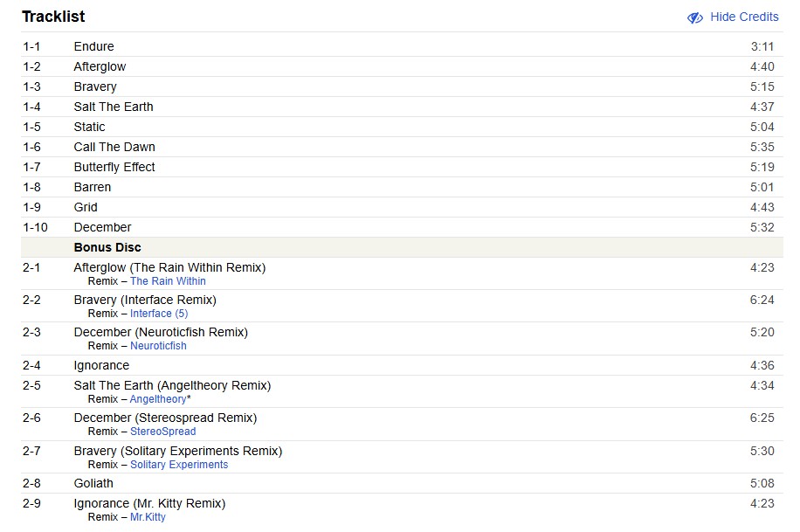This screenshot has height=532, width=800.
Task: Select track Goliath on the bonus disc
Action: tap(93, 483)
